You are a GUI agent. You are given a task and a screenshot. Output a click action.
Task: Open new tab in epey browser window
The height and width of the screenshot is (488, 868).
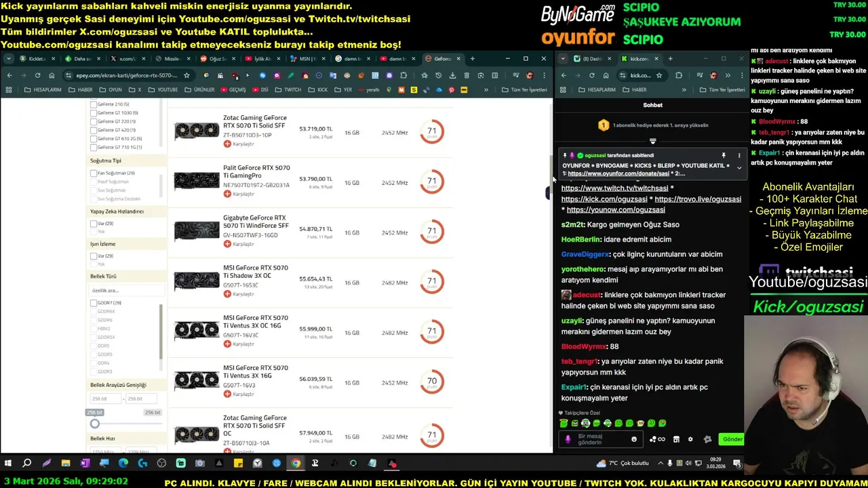[x=472, y=58]
